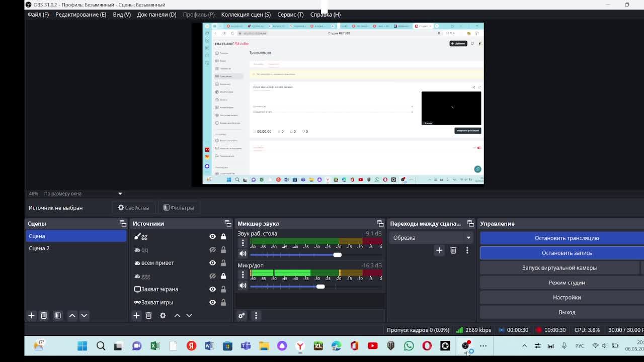The image size is (644, 362).
Task: Move scene down with the arrow icon
Action: coord(84,315)
